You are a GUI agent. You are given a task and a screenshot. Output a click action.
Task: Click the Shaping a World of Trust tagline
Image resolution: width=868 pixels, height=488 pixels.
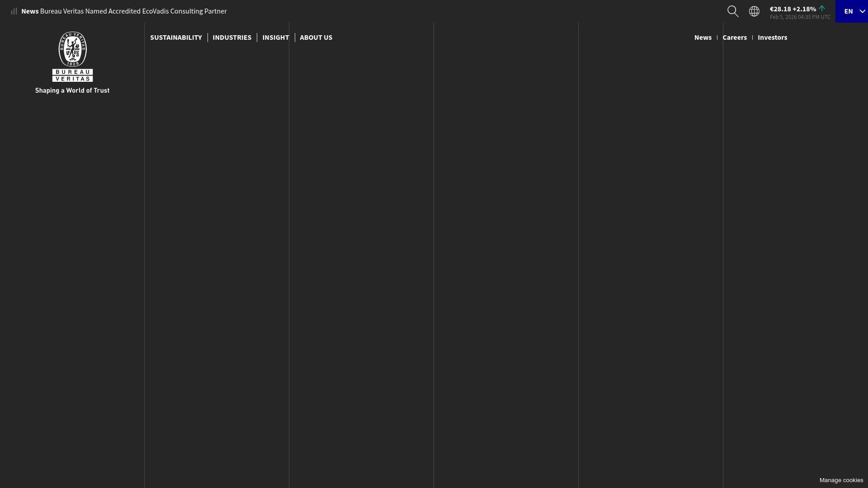click(72, 90)
